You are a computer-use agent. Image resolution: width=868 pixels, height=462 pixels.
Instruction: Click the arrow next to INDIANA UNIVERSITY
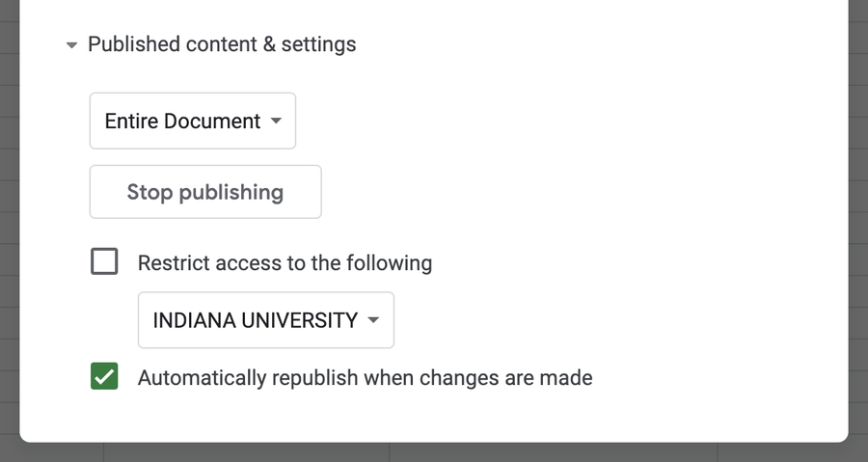(x=373, y=320)
